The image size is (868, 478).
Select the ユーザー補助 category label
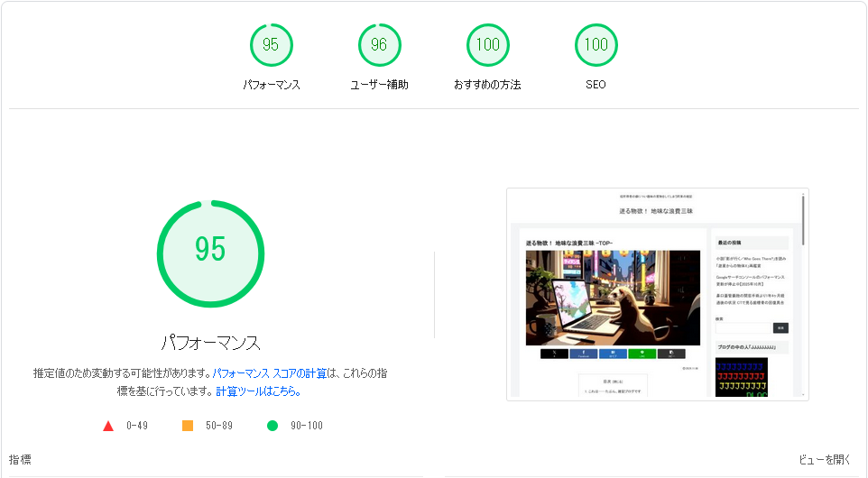[379, 85]
